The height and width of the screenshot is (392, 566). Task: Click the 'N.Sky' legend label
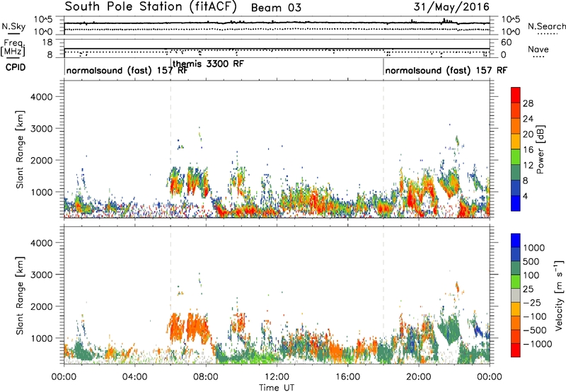(13, 26)
